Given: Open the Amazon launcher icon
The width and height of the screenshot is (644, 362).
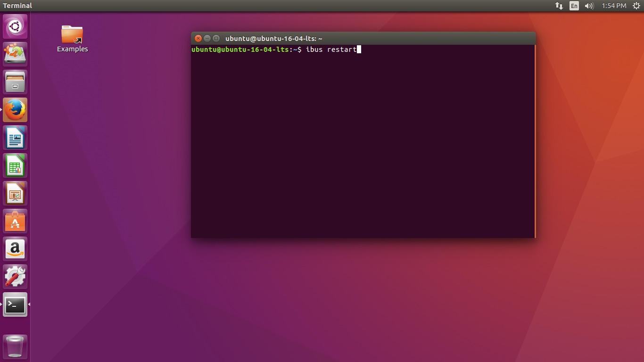Looking at the screenshot, I should coord(15,249).
